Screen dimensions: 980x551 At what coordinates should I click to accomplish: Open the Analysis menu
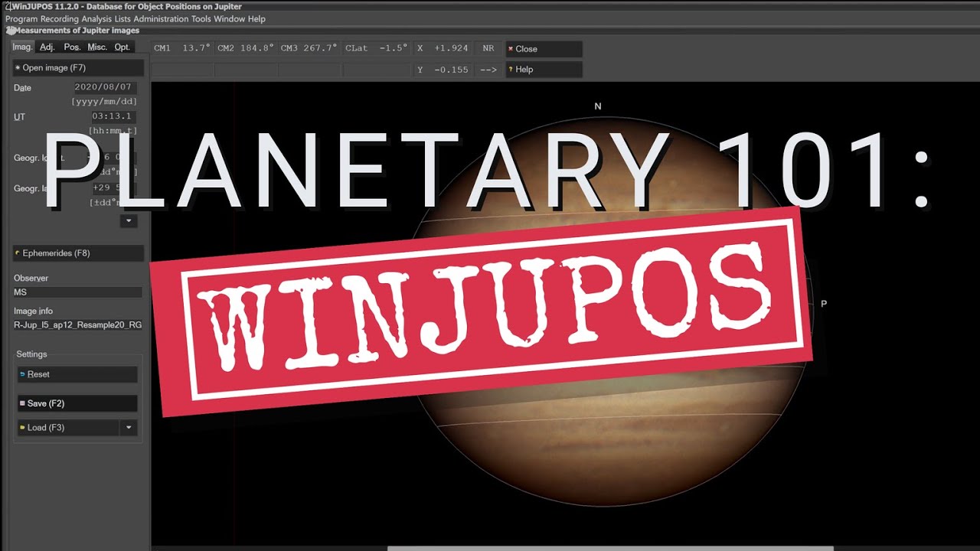(96, 19)
